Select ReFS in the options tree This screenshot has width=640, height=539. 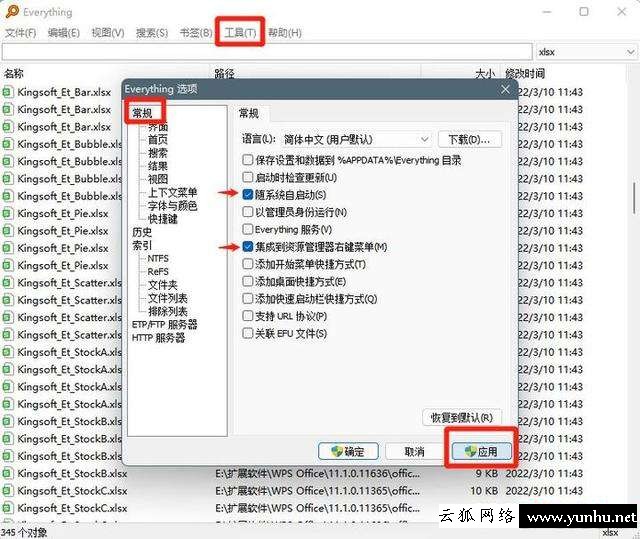coord(158,271)
